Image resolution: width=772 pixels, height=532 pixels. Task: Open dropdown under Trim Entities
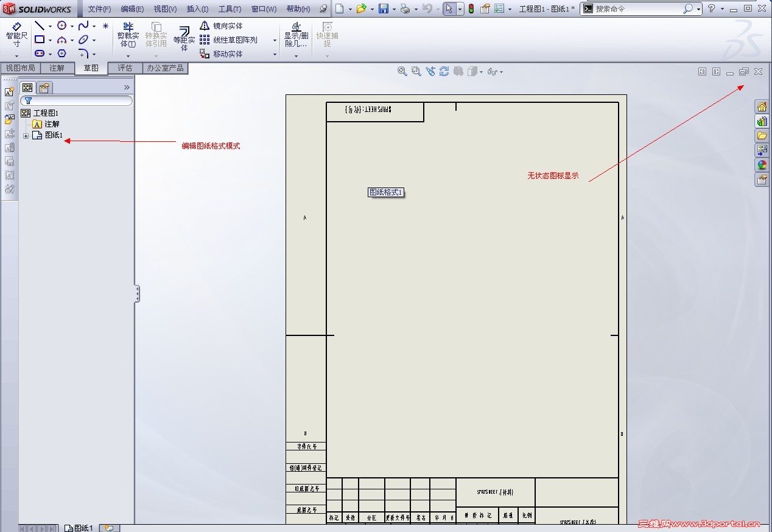coord(128,56)
